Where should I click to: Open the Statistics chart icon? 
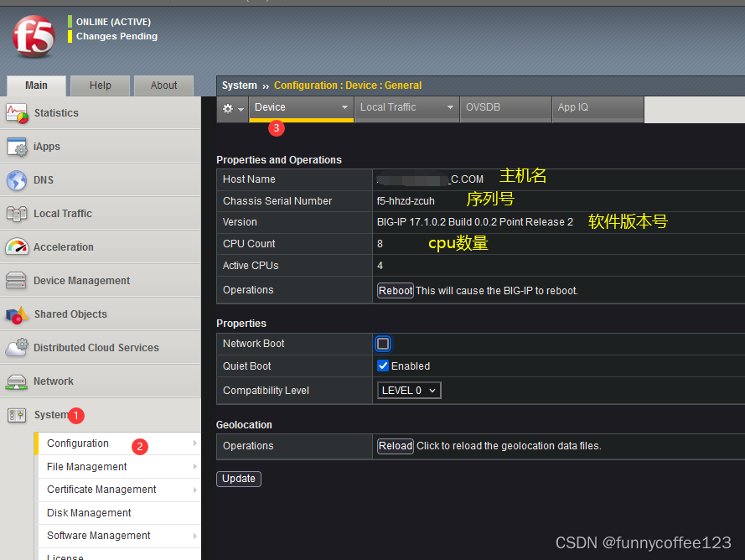pyautogui.click(x=17, y=113)
